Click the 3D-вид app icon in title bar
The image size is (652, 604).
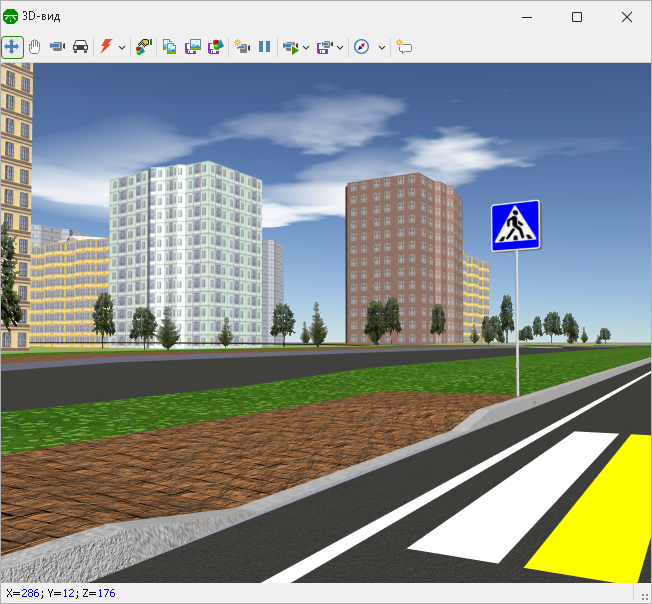[10, 17]
